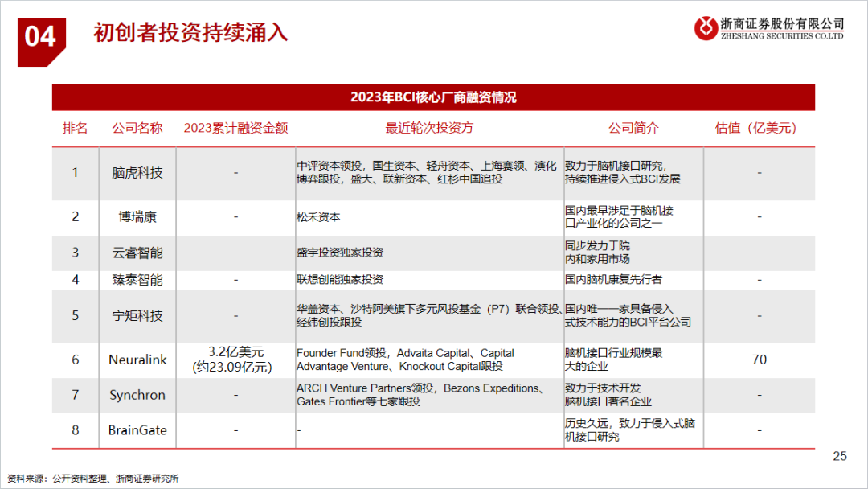Select company name Synchron
The image size is (868, 489).
coord(137,396)
